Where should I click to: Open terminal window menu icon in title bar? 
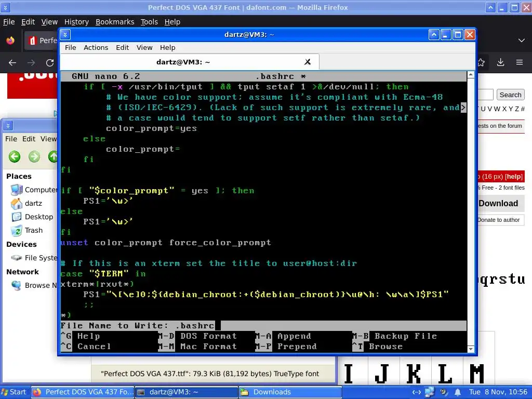coord(65,34)
